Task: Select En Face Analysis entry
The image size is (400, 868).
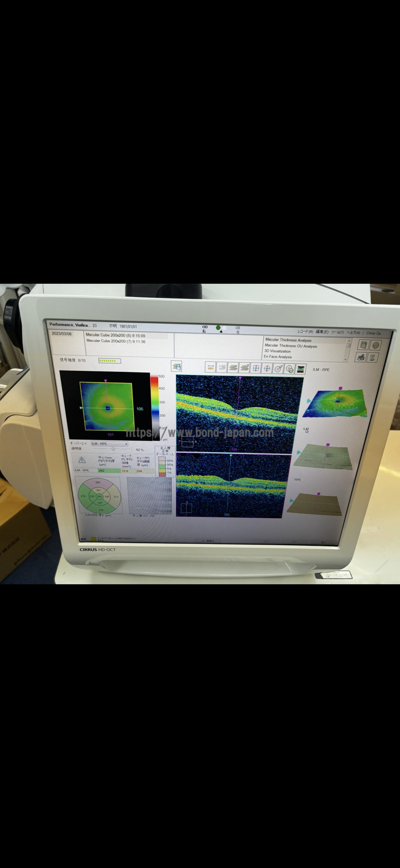Action: 277,357
